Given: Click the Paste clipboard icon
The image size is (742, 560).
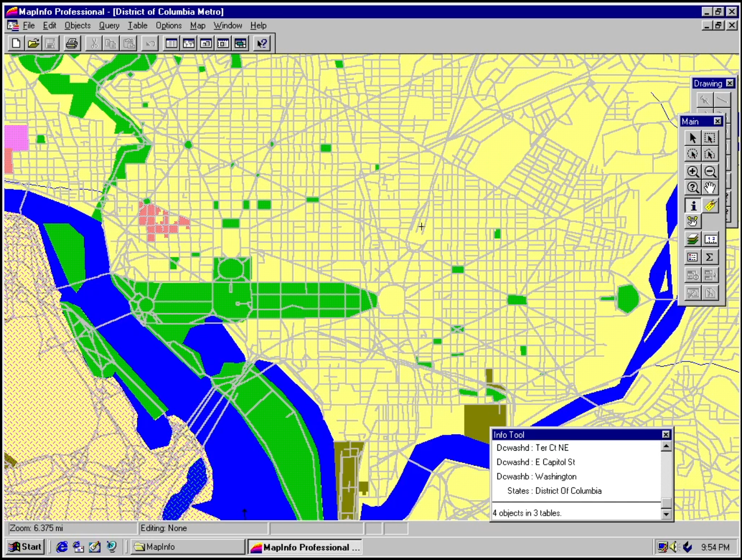Looking at the screenshot, I should point(128,43).
